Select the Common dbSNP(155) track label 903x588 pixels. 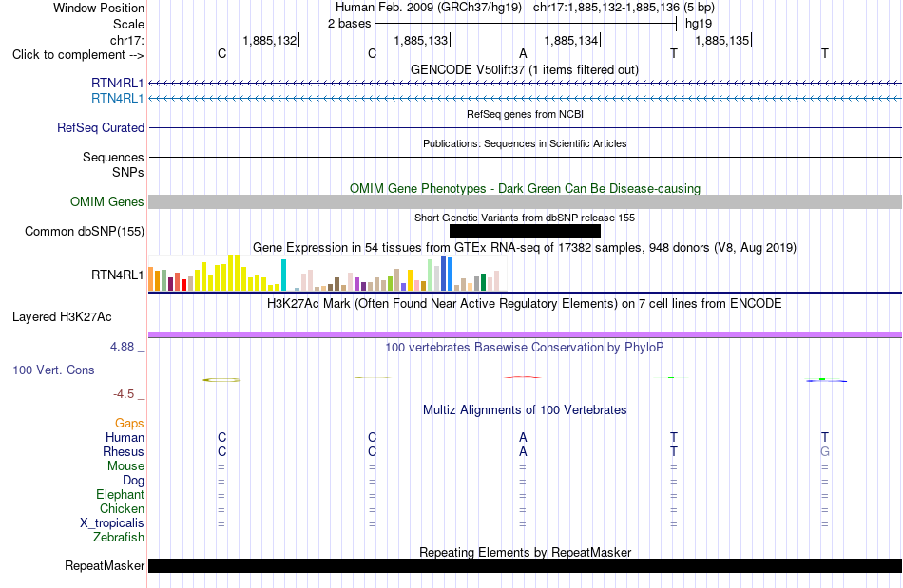tap(85, 231)
